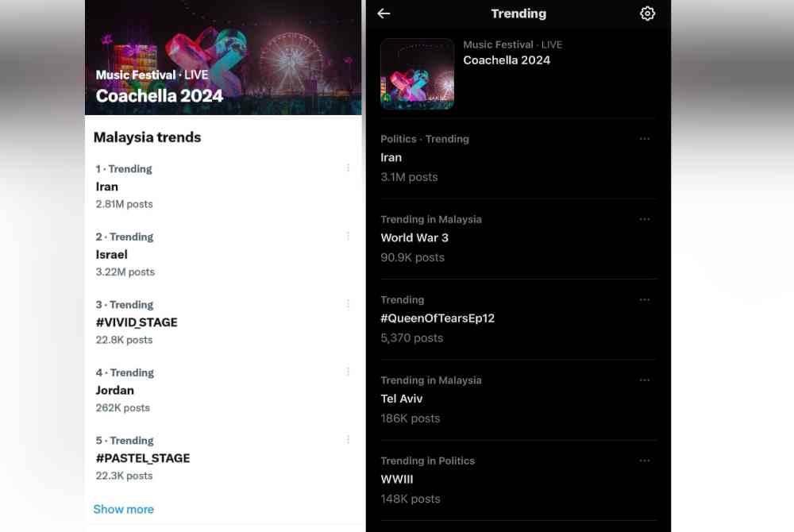
Task: Select the #VIVID_STAGE trending topic
Action: 223,322
